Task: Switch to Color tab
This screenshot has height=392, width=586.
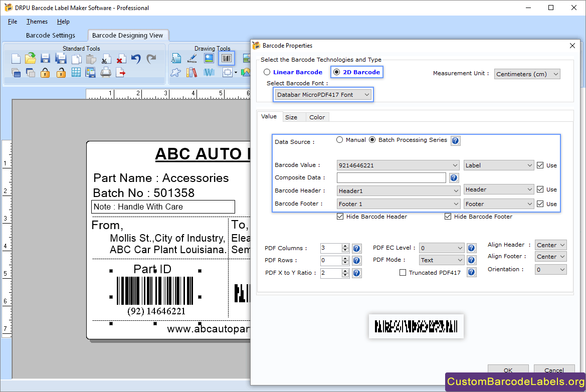Action: [317, 117]
